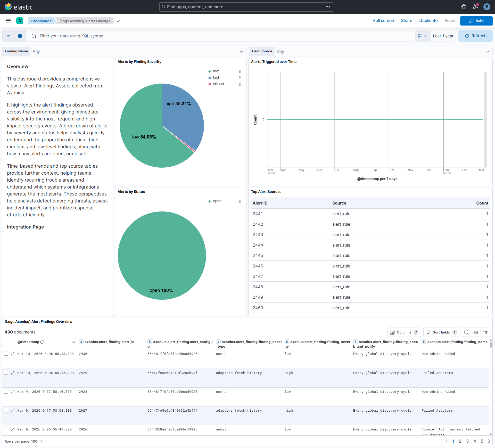Refresh the dashboard data
495x448 pixels.
[475, 36]
